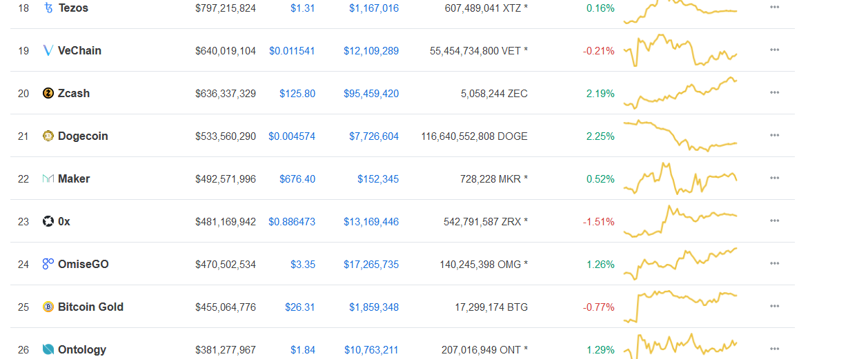Click the 0x logo icon
Viewport: 868px width, 359px height.
[48, 221]
